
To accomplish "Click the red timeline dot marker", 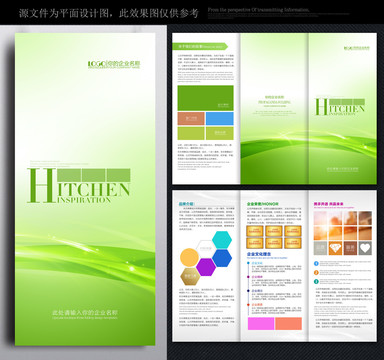I will pos(248,305).
